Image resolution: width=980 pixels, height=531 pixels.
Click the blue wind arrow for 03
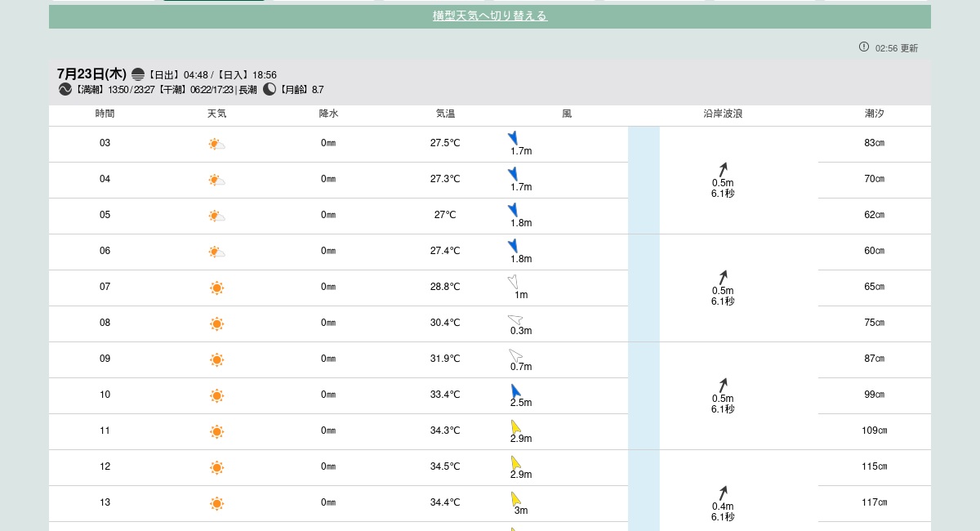513,138
